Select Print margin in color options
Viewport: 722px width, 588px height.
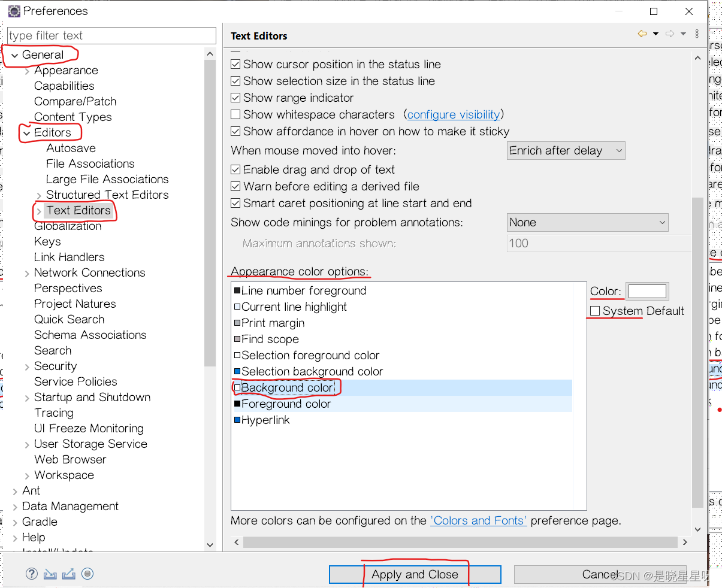pyautogui.click(x=269, y=323)
